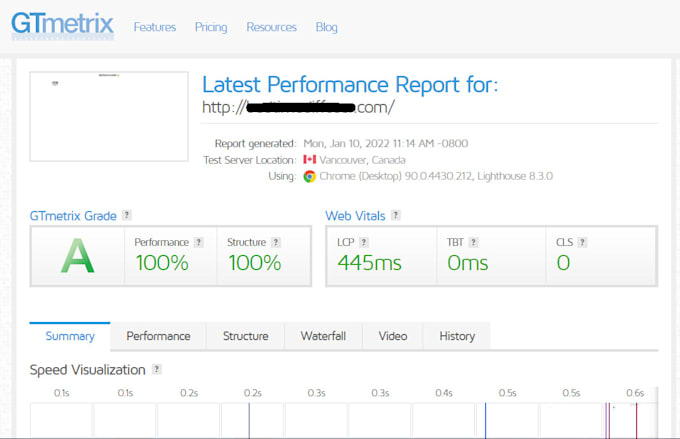Open help icon beside Speed Visualization
The height and width of the screenshot is (439, 680).
tap(157, 369)
